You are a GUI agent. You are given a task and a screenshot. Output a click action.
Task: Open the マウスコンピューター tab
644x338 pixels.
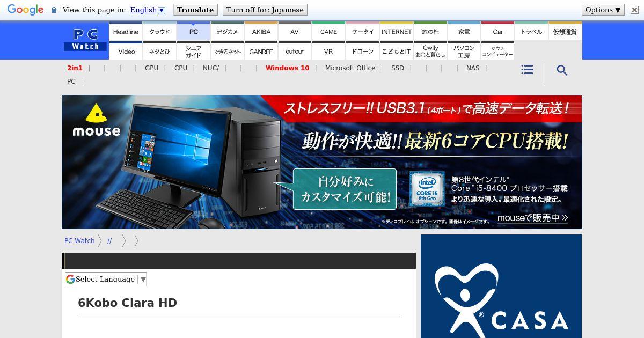click(497, 51)
